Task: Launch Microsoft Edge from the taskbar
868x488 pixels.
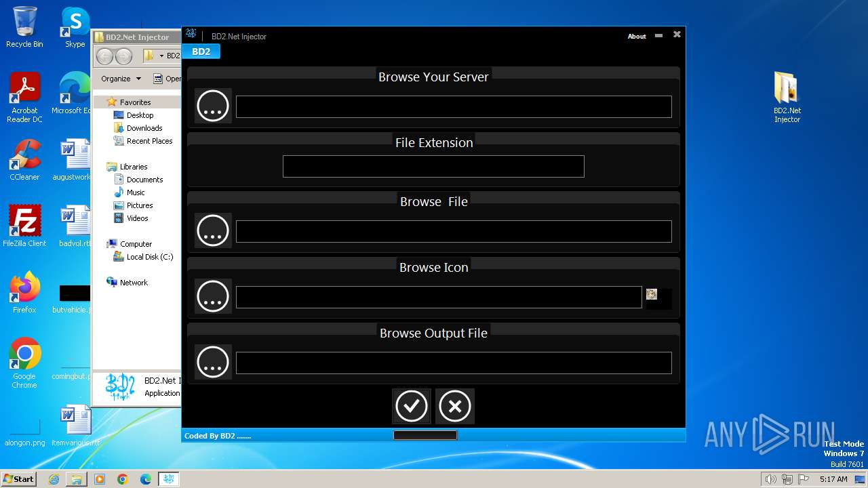Action: 146,479
